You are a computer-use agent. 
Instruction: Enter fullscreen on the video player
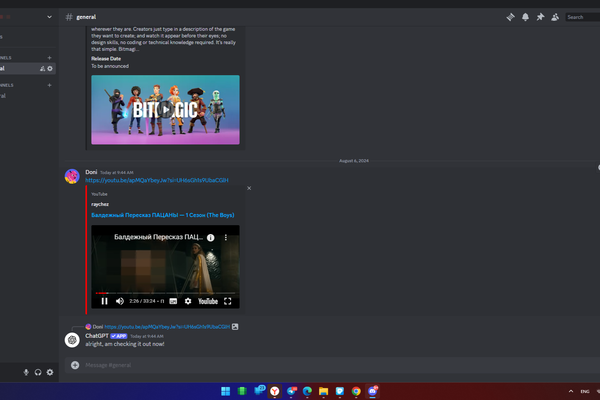[x=228, y=301]
